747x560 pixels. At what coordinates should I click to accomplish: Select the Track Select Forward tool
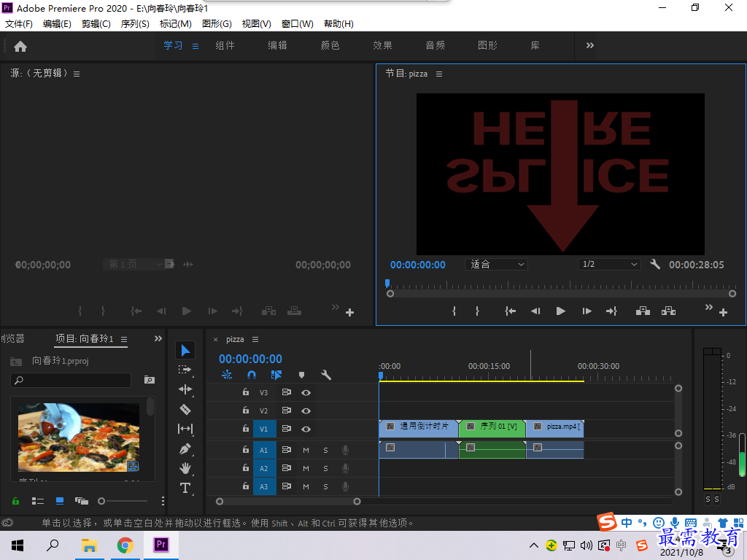[x=185, y=370]
